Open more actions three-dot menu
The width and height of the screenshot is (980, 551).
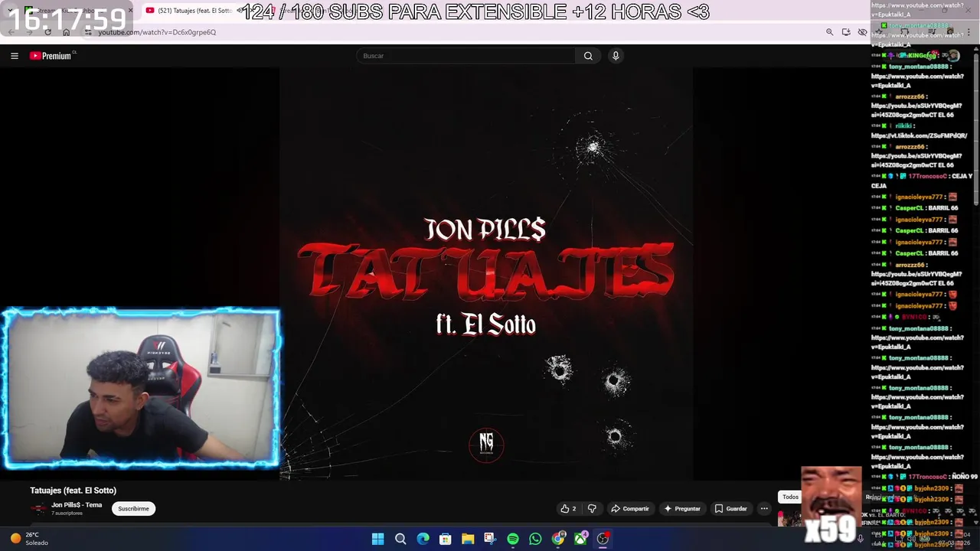[x=763, y=509]
